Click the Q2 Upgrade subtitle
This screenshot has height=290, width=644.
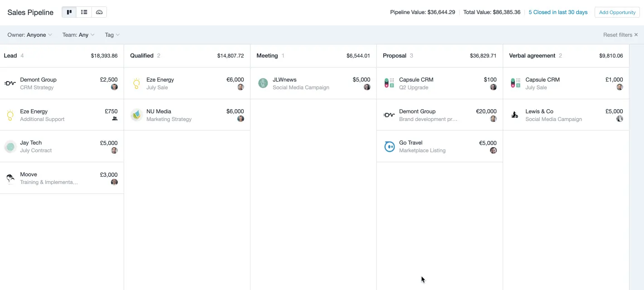pyautogui.click(x=413, y=87)
